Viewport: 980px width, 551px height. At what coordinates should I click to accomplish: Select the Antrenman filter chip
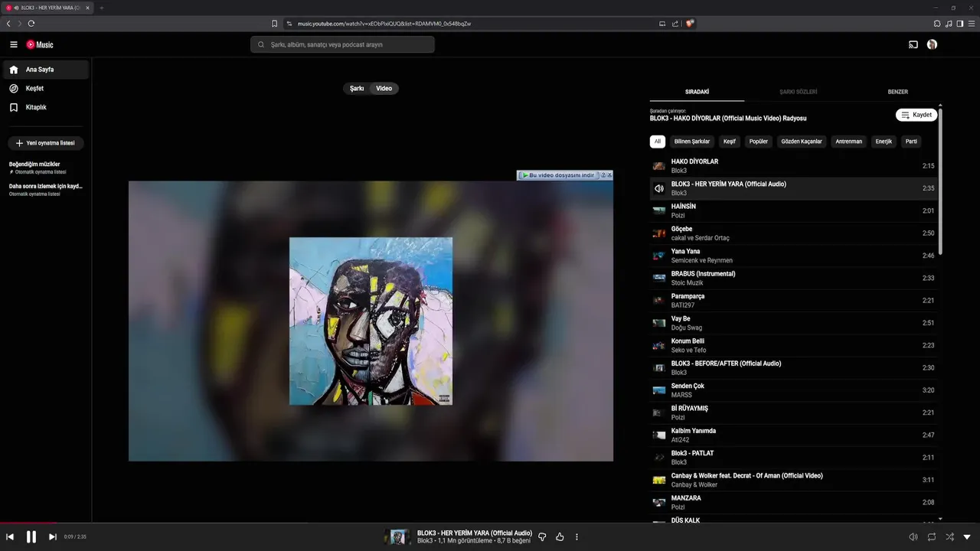[849, 142]
